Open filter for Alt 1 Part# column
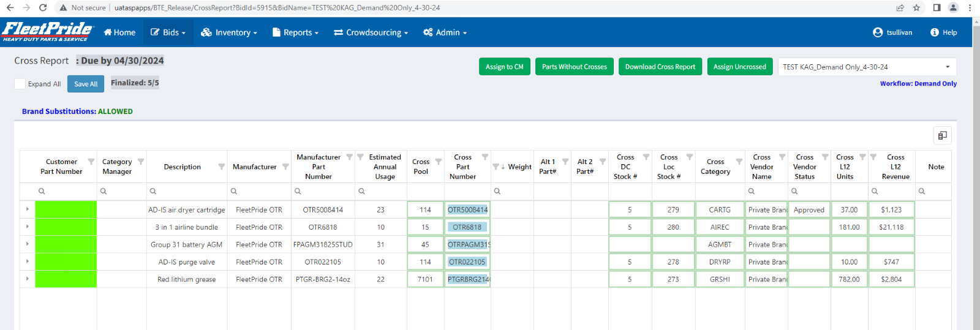Viewport: 980px width, 330px height. click(565, 162)
